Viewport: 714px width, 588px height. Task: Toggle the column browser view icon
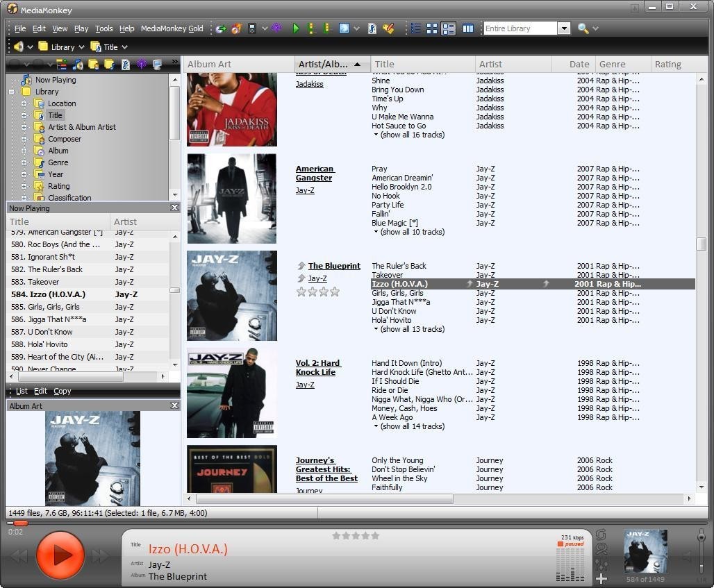(x=467, y=28)
